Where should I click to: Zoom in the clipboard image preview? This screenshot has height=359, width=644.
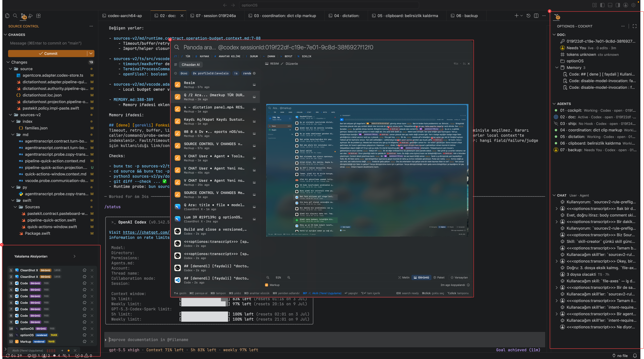289,277
